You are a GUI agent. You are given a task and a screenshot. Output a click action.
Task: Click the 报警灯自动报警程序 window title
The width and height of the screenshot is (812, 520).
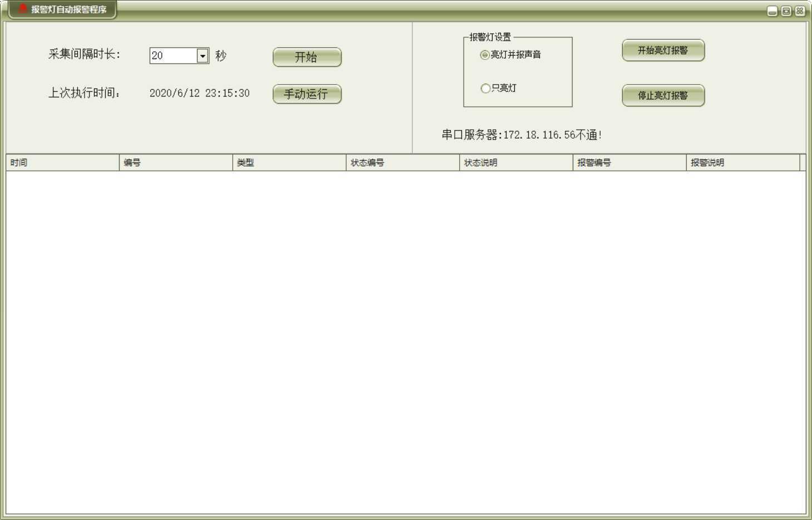(68, 9)
